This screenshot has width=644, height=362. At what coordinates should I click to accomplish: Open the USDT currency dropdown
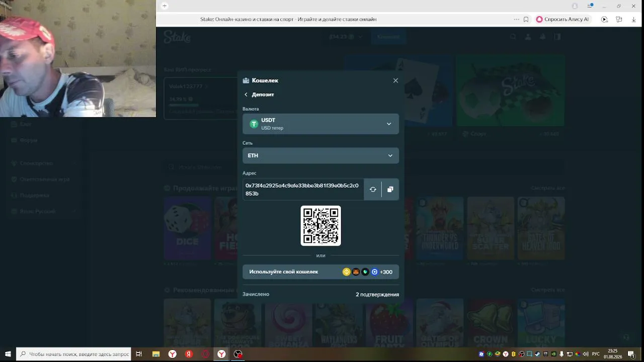(x=320, y=124)
